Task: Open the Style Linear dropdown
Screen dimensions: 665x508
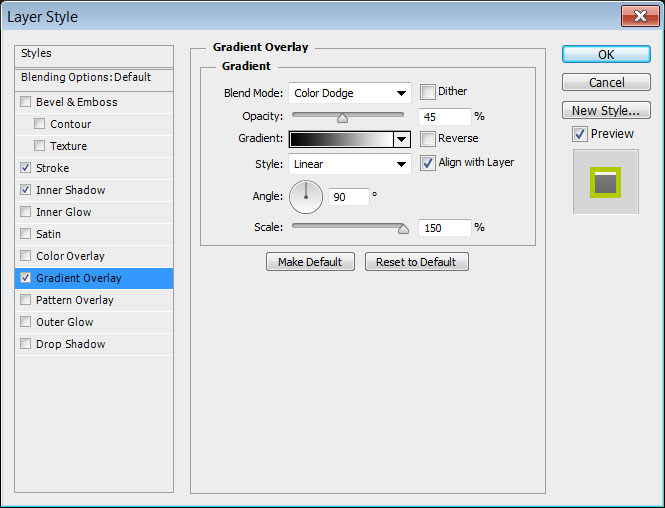Action: (350, 164)
